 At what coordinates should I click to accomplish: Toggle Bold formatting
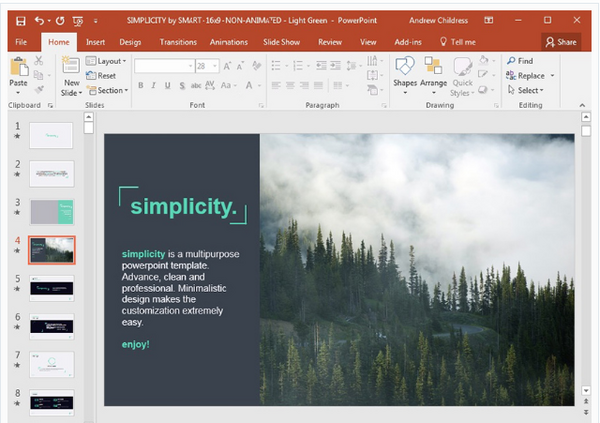[141, 85]
